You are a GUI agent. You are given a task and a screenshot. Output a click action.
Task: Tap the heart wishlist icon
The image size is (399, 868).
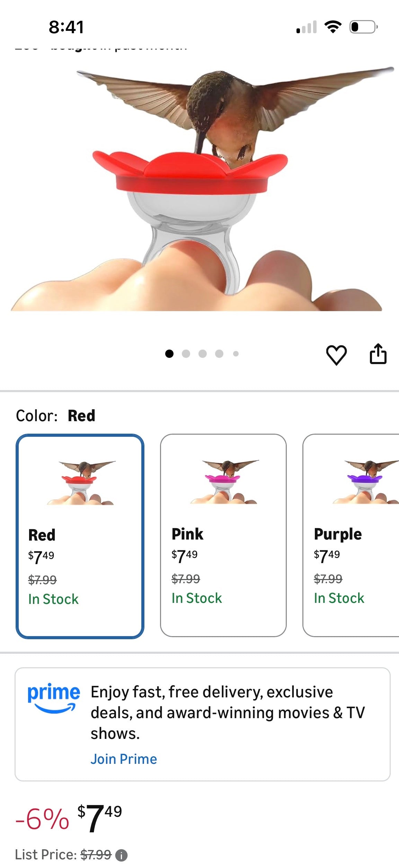click(336, 355)
